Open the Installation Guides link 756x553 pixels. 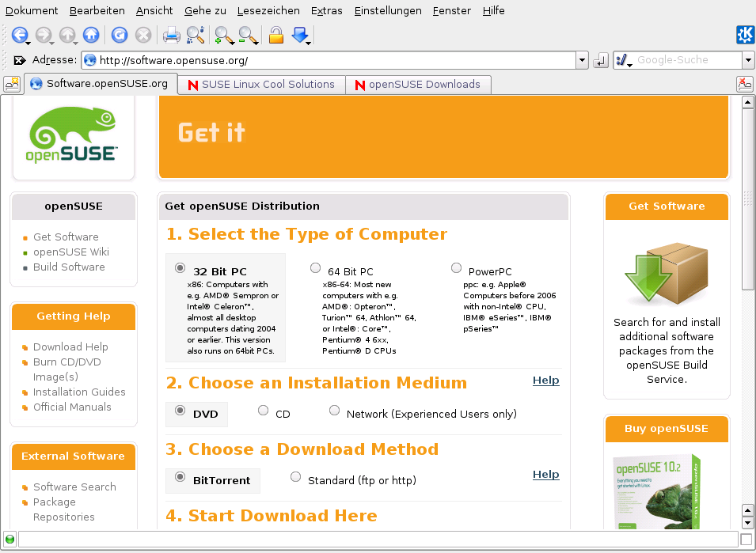79,392
